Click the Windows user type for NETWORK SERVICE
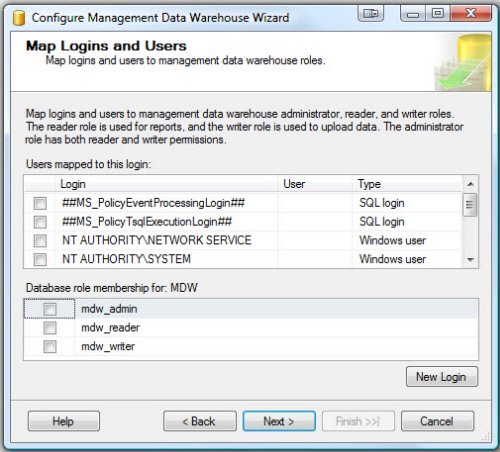 [x=393, y=240]
